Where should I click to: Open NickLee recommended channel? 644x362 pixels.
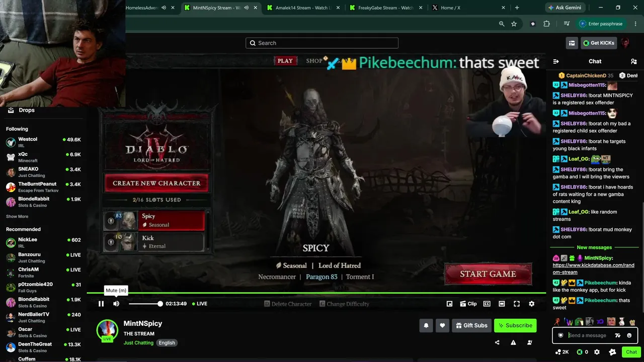(43, 243)
